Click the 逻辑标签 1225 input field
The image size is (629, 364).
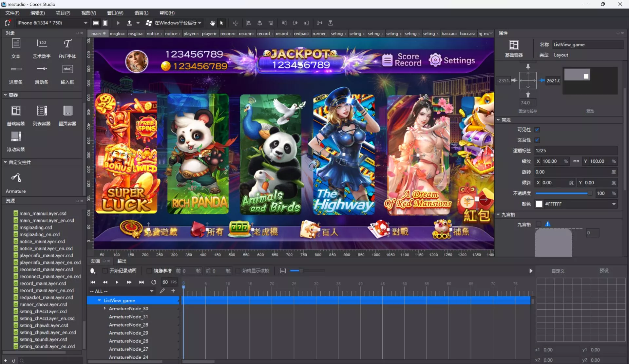coord(575,151)
